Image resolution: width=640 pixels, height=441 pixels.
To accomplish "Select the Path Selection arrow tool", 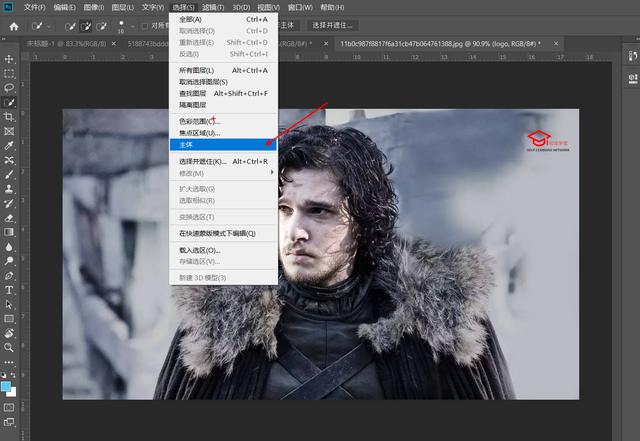I will [x=9, y=304].
